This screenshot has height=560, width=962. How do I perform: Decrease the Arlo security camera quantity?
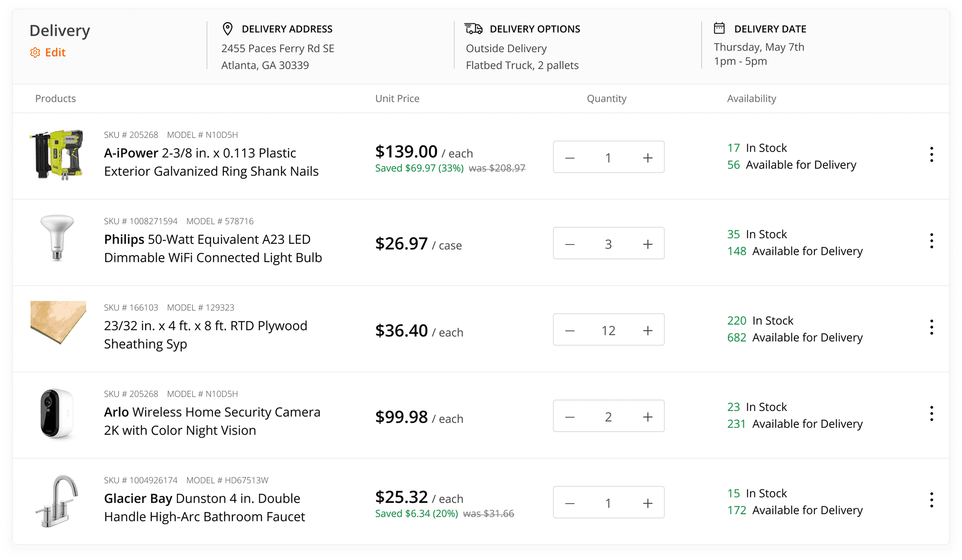pyautogui.click(x=570, y=417)
